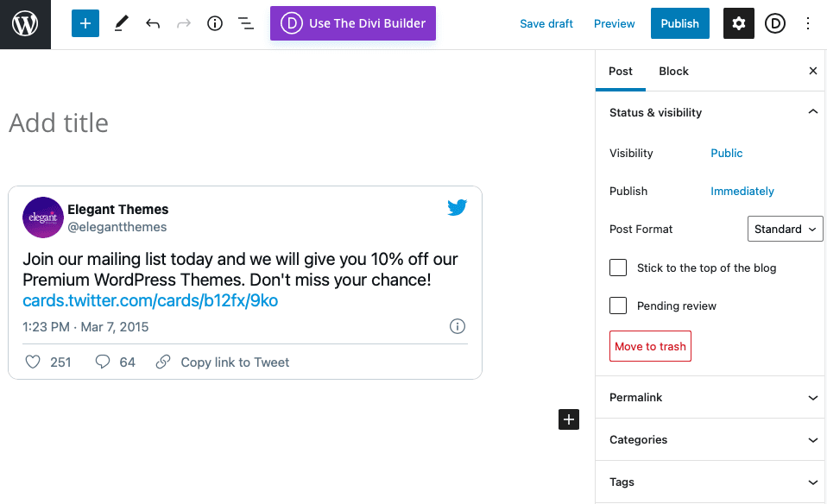Open the Details information icon
The width and height of the screenshot is (827, 504).
coord(214,23)
